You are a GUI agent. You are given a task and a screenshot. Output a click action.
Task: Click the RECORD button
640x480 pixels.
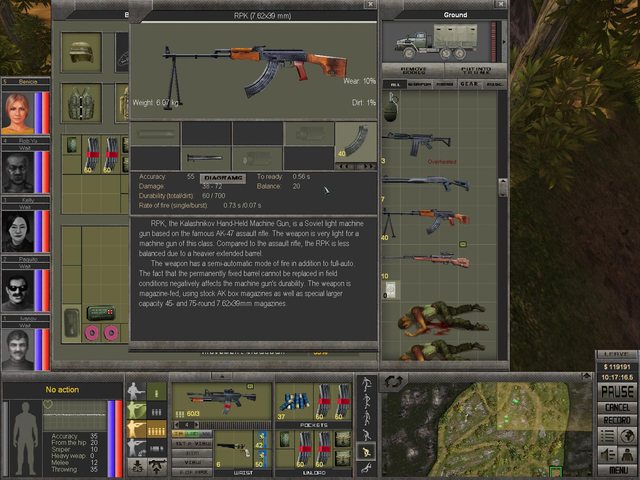point(617,420)
